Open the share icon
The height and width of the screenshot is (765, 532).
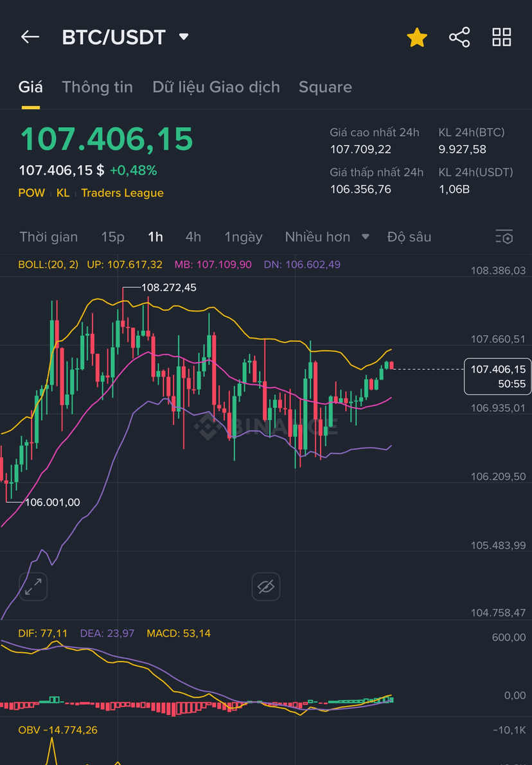click(x=459, y=37)
